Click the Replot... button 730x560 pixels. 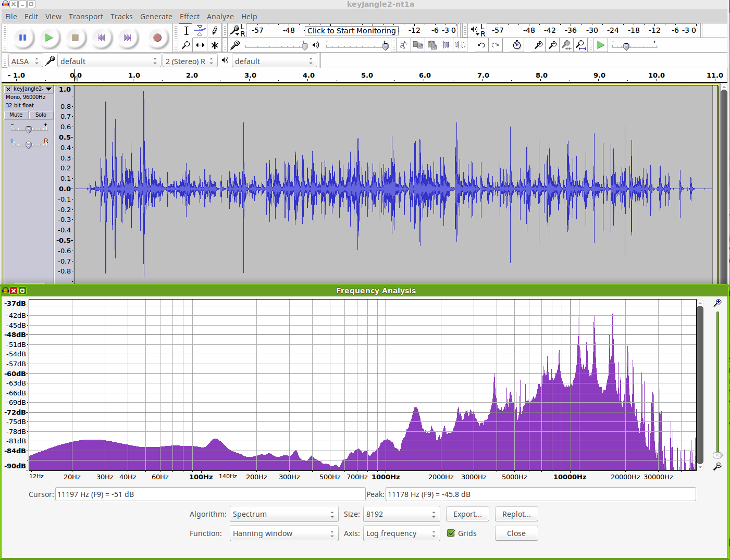516,514
